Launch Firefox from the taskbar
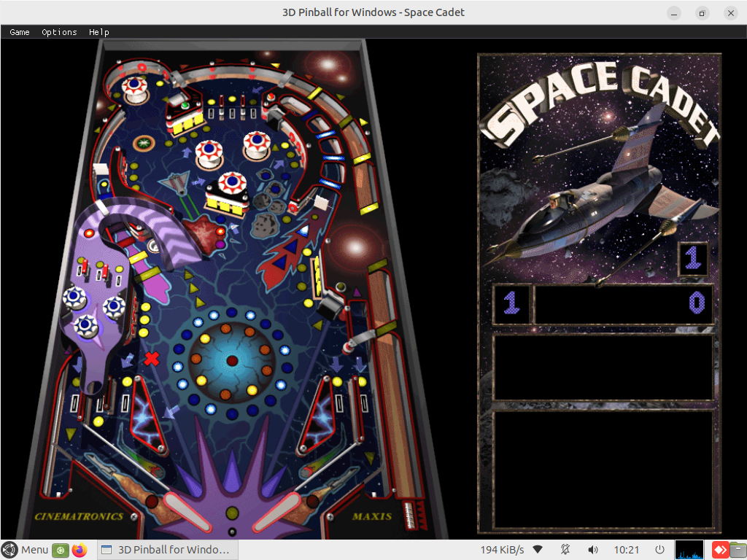Image resolution: width=747 pixels, height=560 pixels. 80,550
